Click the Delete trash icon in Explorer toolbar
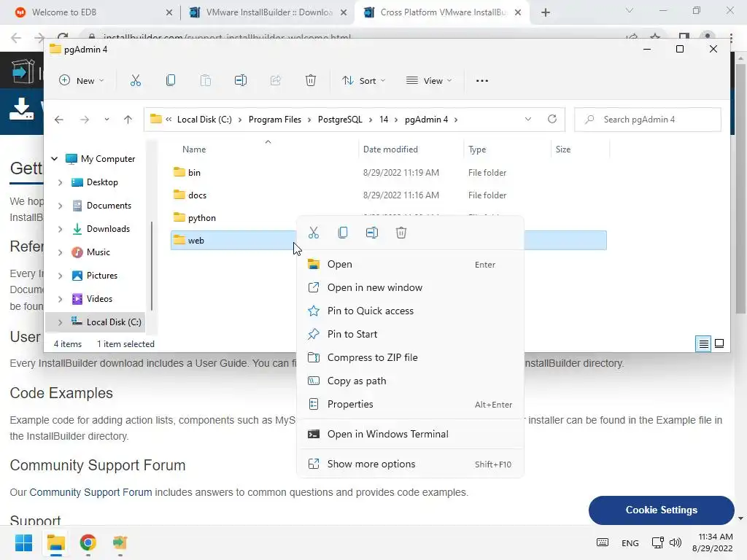 (x=311, y=80)
